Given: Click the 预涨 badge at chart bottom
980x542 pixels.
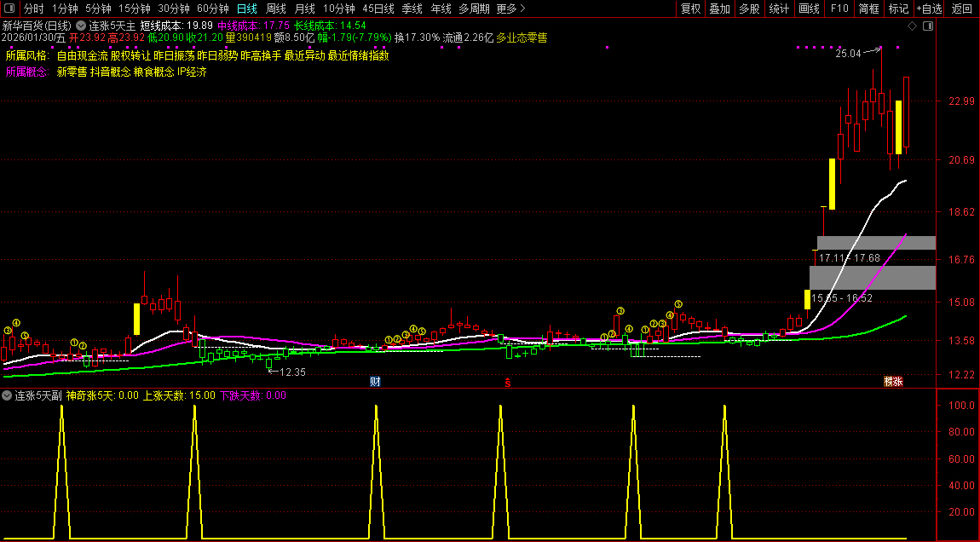Looking at the screenshot, I should (892, 382).
